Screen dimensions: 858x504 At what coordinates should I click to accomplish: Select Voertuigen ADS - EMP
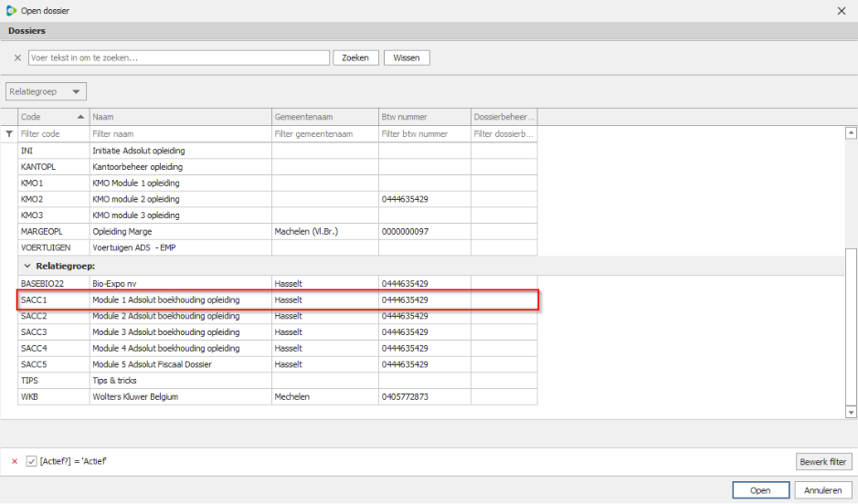click(134, 247)
